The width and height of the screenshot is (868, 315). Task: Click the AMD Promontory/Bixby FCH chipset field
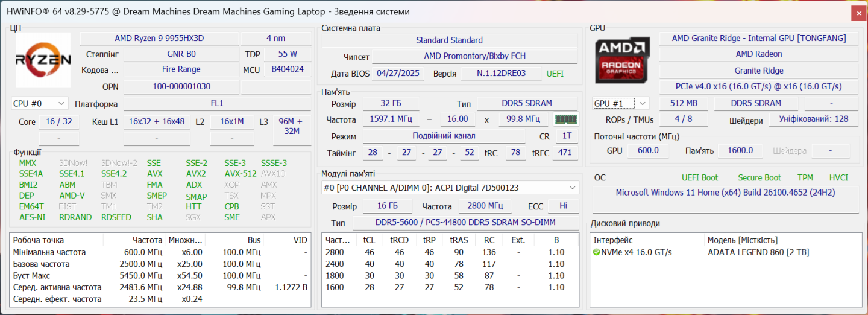coord(475,56)
